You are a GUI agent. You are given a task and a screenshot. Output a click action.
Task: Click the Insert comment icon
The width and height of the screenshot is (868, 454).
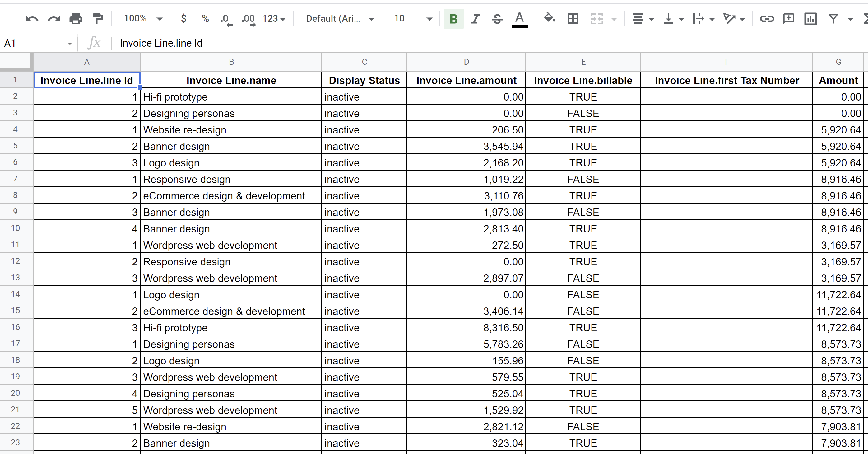(788, 19)
